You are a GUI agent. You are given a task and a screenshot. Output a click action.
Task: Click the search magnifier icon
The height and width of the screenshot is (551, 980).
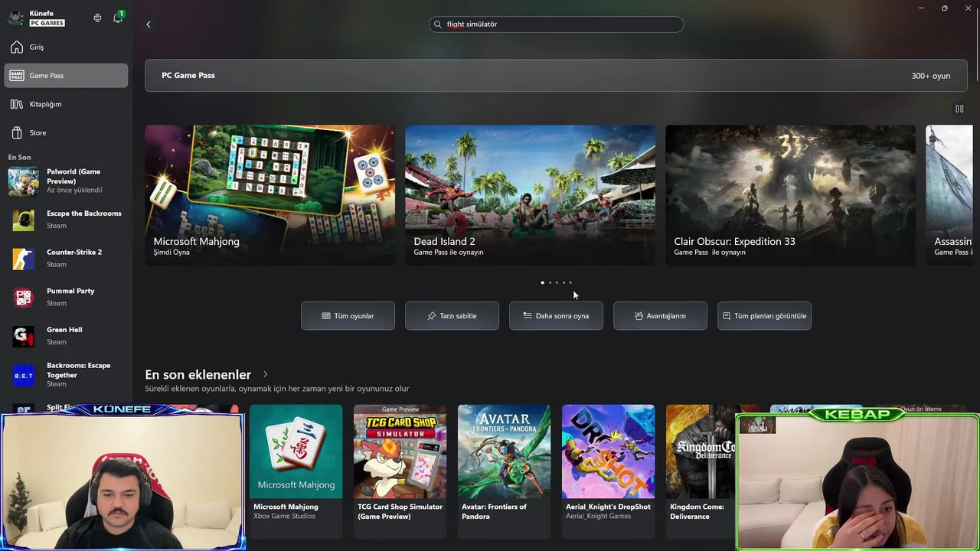point(438,24)
